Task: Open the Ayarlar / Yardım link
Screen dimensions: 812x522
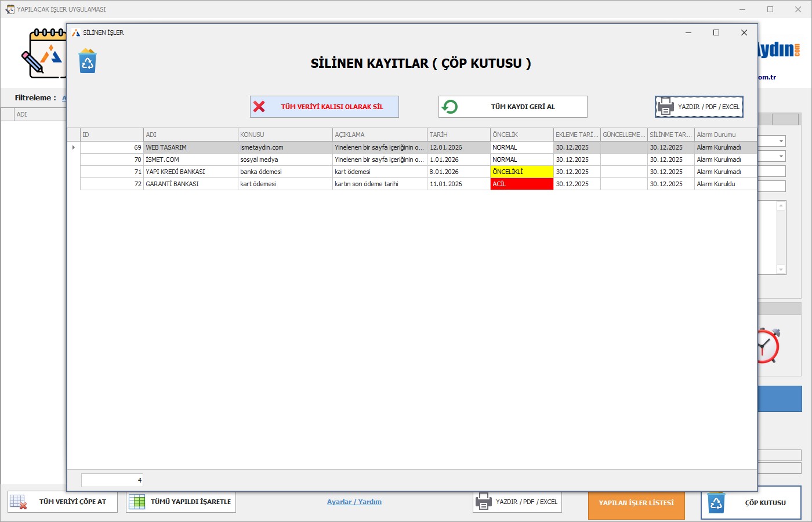Action: (354, 502)
